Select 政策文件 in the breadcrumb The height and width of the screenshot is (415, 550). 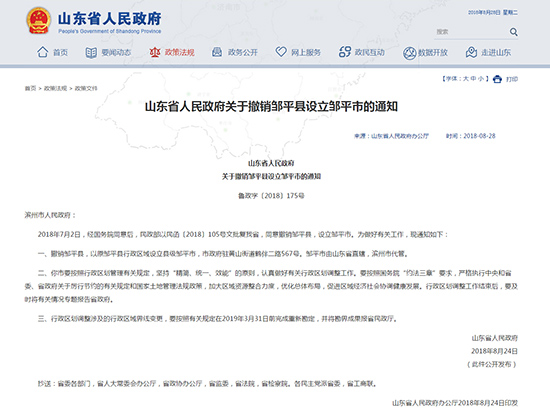point(86,88)
